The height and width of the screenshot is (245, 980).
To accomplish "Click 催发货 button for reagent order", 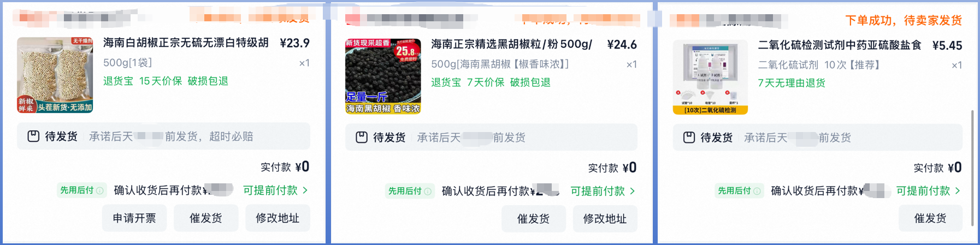I will click(x=931, y=218).
